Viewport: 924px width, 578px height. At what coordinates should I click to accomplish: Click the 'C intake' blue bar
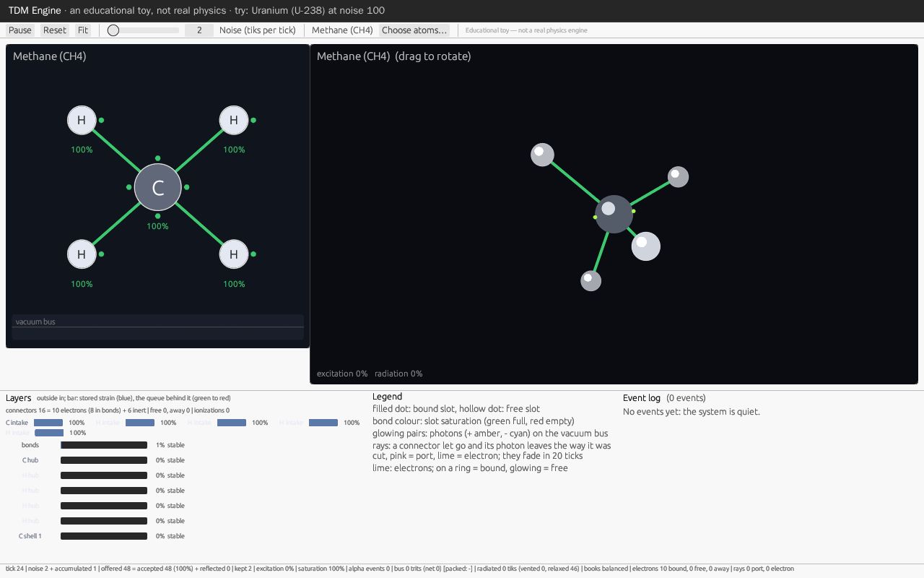coord(48,423)
